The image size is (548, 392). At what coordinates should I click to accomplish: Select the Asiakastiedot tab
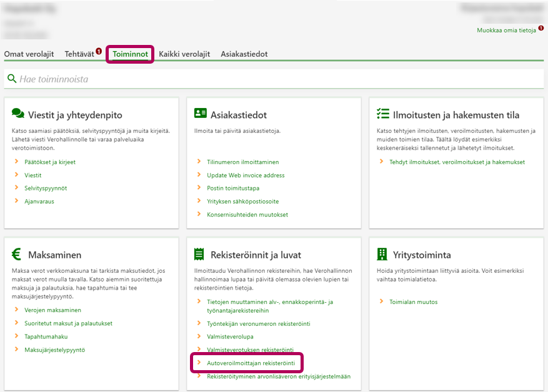click(244, 54)
